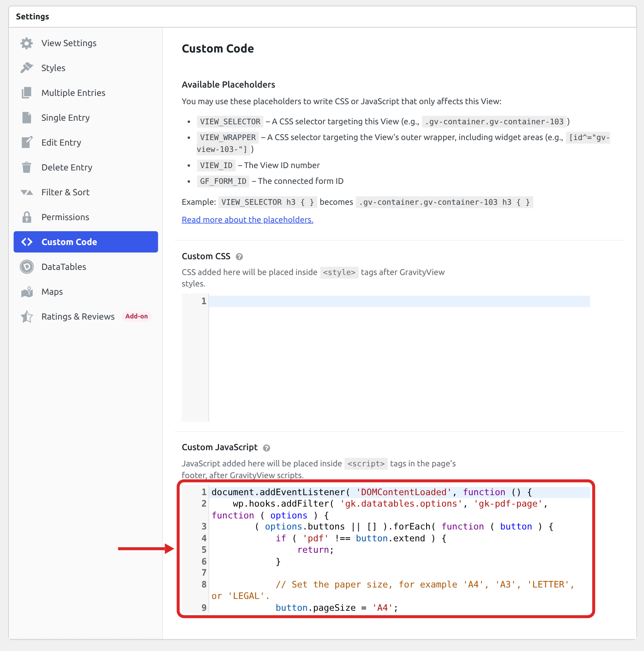Click the <script> tag code snippet

point(366,464)
